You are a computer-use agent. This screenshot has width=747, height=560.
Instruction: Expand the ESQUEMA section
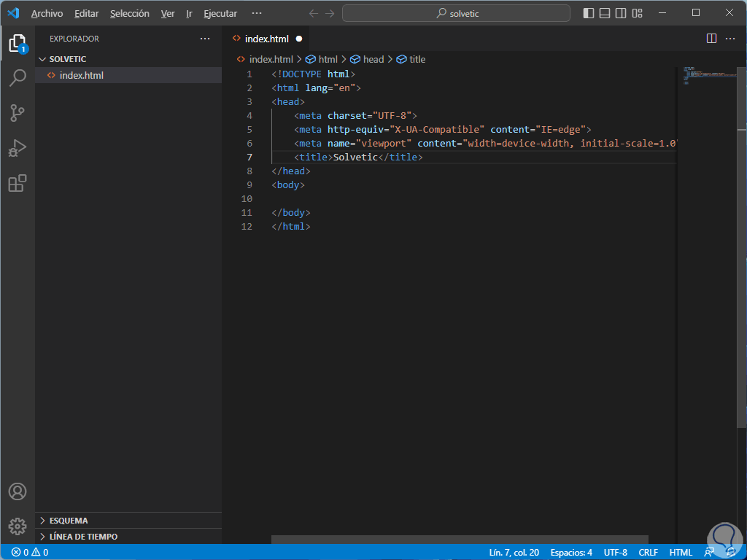click(69, 521)
